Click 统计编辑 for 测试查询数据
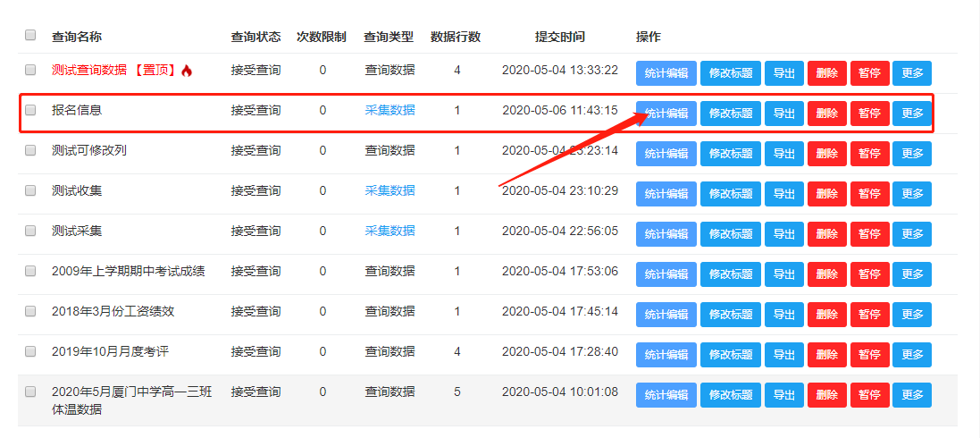This screenshot has width=980, height=438. pos(666,73)
